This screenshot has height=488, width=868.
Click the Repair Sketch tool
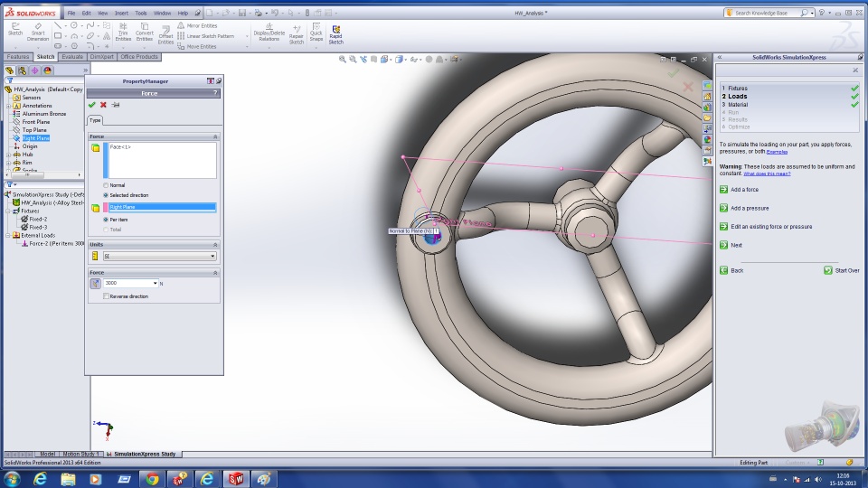pyautogui.click(x=297, y=34)
